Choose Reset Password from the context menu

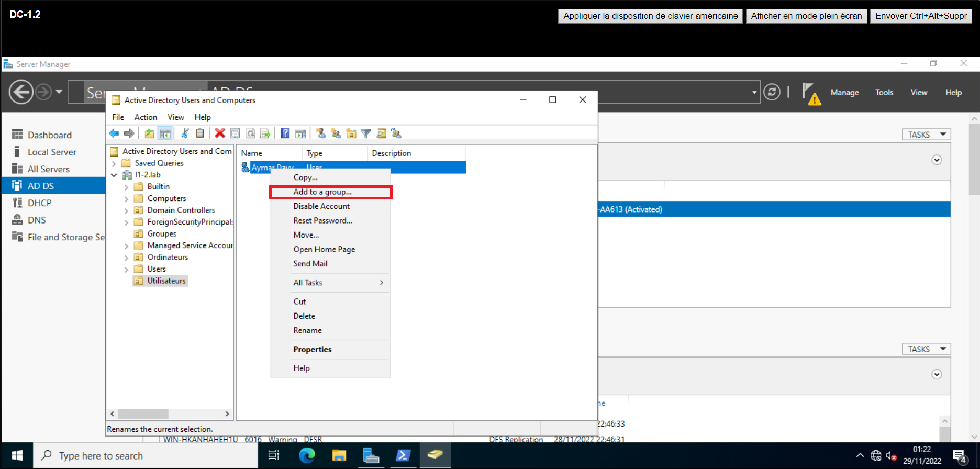pyautogui.click(x=331, y=220)
